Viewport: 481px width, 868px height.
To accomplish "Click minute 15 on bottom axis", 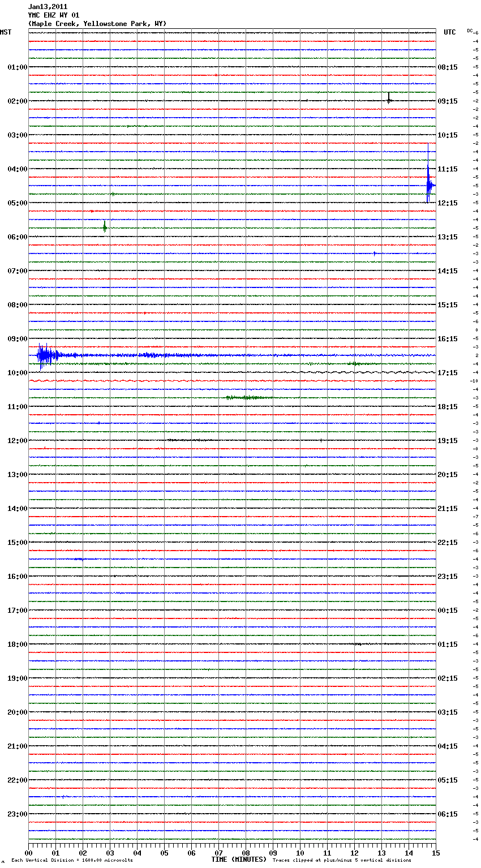I will coord(436,853).
